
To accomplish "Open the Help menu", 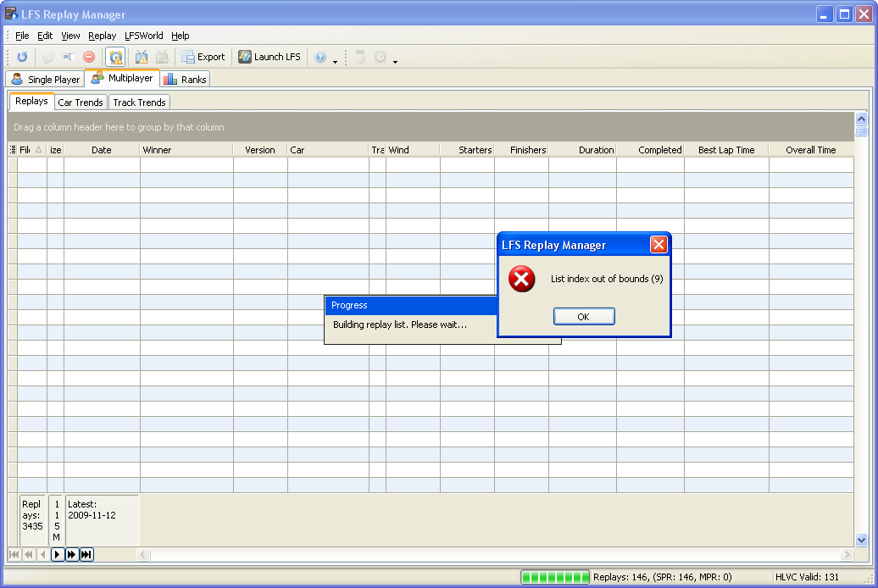I will tap(180, 36).
